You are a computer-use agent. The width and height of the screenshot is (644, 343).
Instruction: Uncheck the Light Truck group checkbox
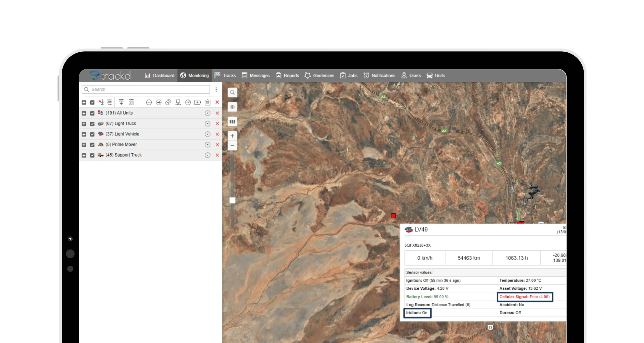coord(92,124)
